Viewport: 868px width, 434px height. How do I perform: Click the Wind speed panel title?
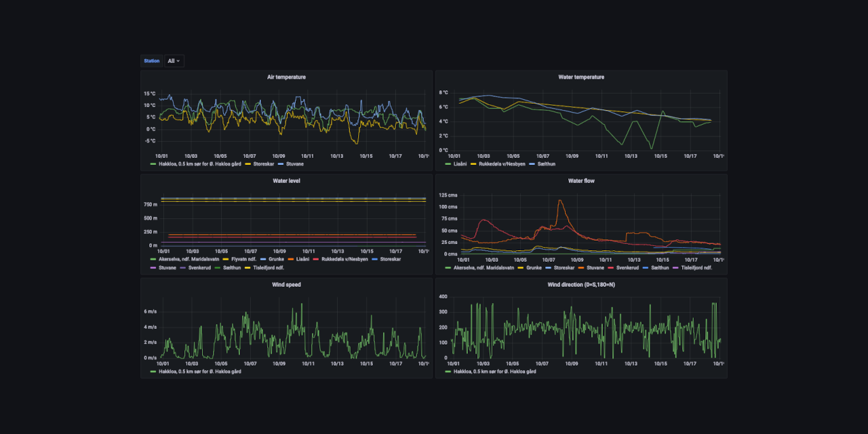[x=286, y=285]
